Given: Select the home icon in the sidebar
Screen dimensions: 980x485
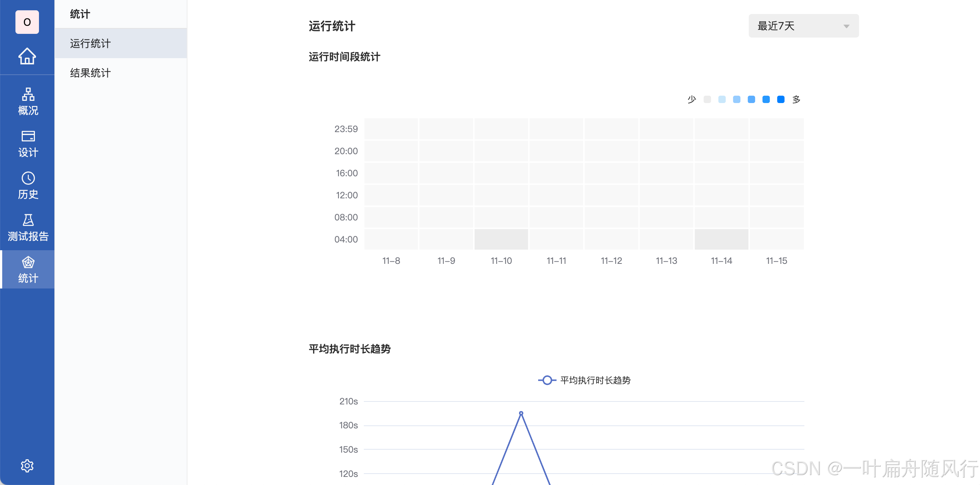Looking at the screenshot, I should tap(27, 56).
